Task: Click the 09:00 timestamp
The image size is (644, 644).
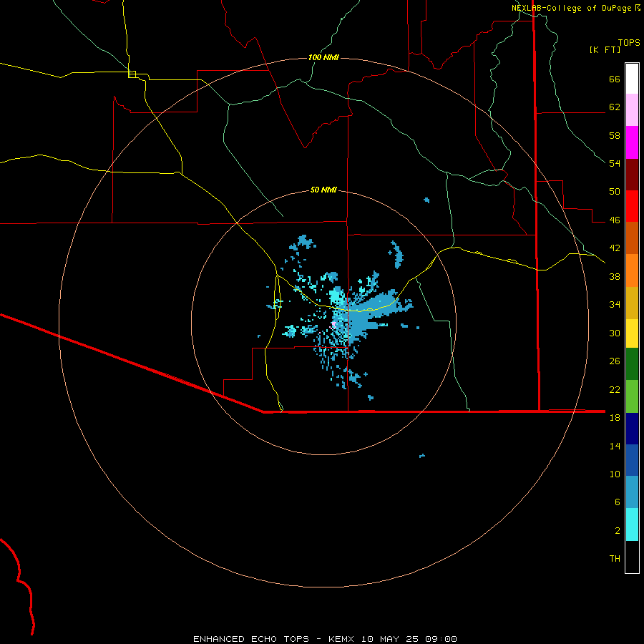Action: [442, 639]
